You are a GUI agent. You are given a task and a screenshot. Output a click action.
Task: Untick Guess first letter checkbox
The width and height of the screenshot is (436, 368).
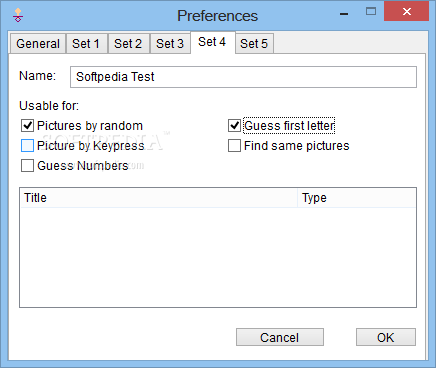point(234,126)
